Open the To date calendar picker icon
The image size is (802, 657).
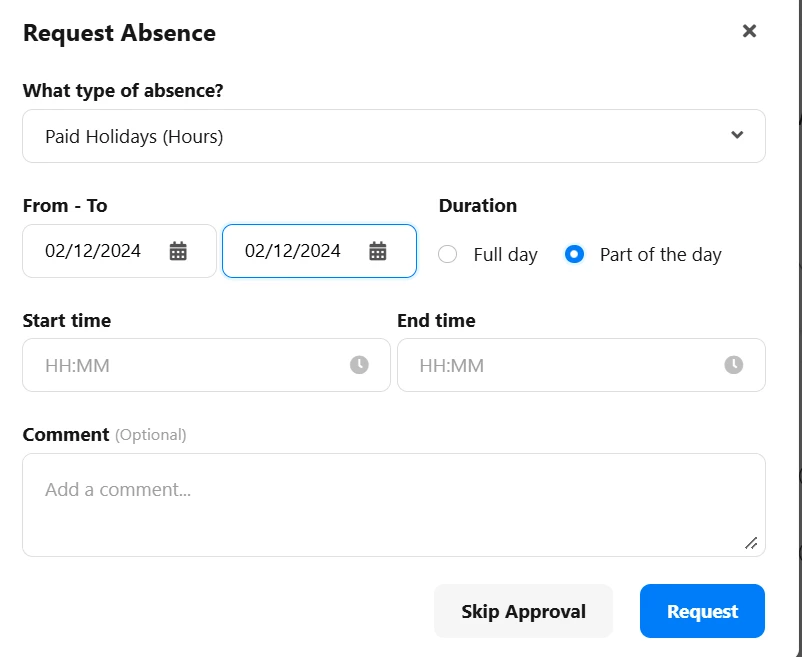point(377,251)
